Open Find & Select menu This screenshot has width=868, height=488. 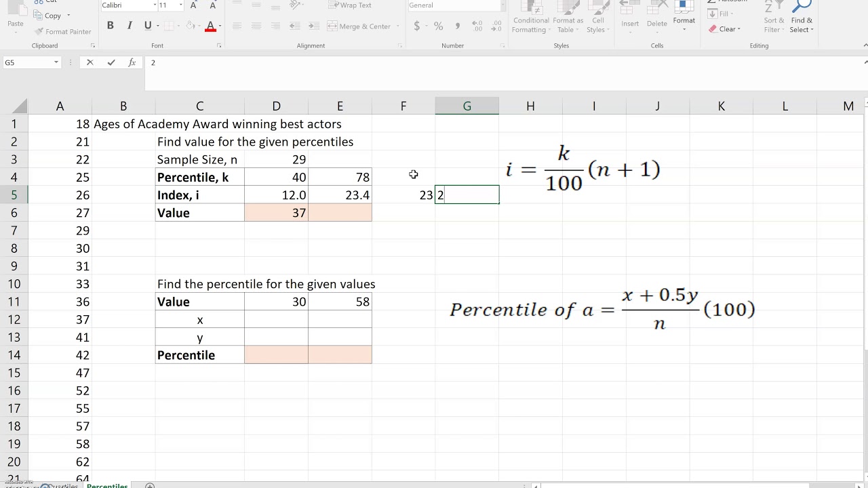802,18
